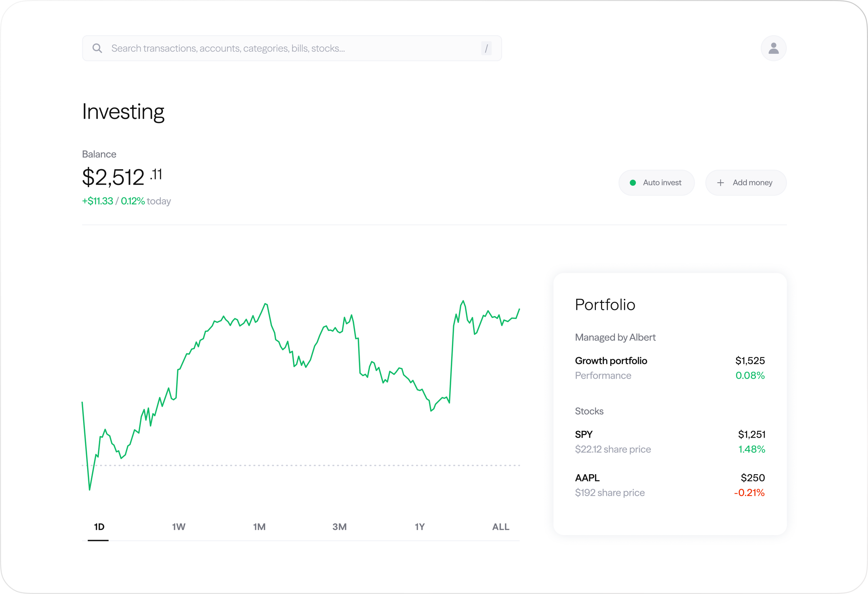Select the 1D chart range tab
The height and width of the screenshot is (594, 868).
pyautogui.click(x=99, y=526)
